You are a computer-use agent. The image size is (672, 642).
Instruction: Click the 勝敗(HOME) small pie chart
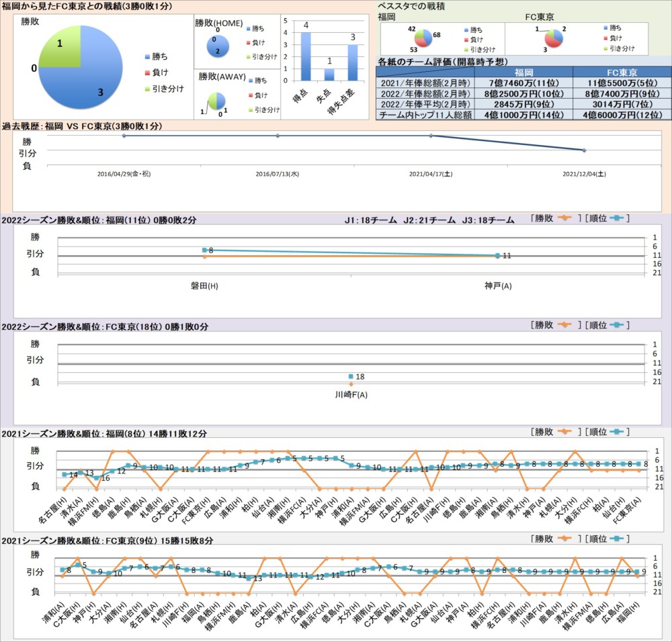pos(218,46)
